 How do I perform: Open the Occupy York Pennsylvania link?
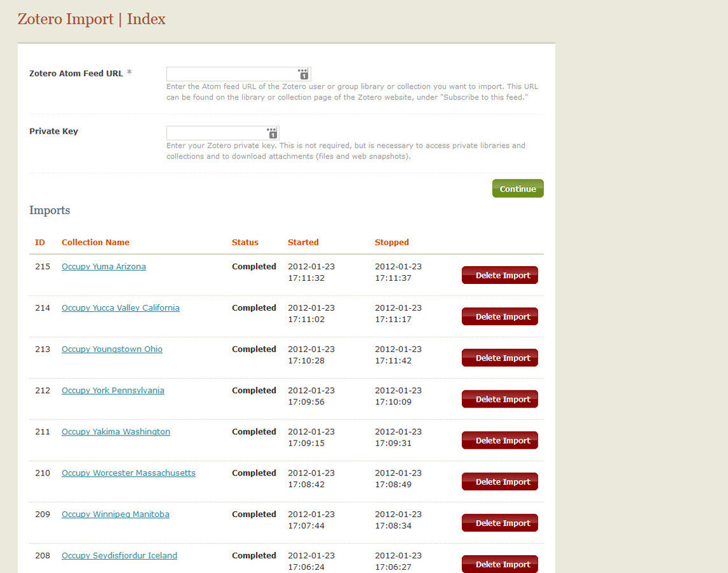pos(113,390)
